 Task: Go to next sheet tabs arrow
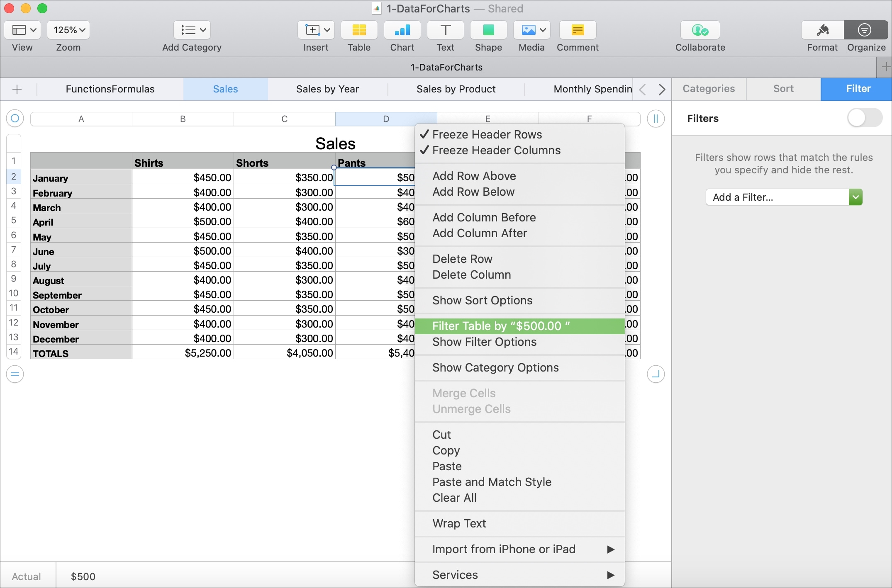[662, 89]
